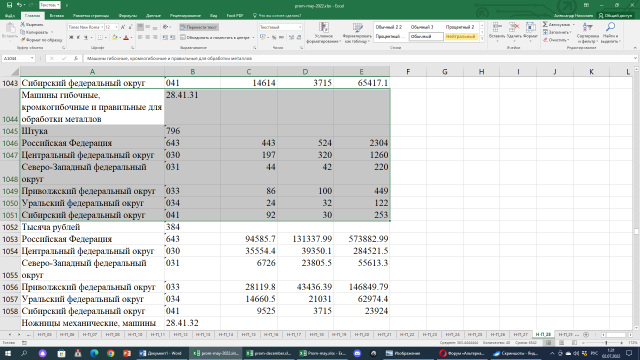Insert an AutoSum formula

[x=556, y=24]
